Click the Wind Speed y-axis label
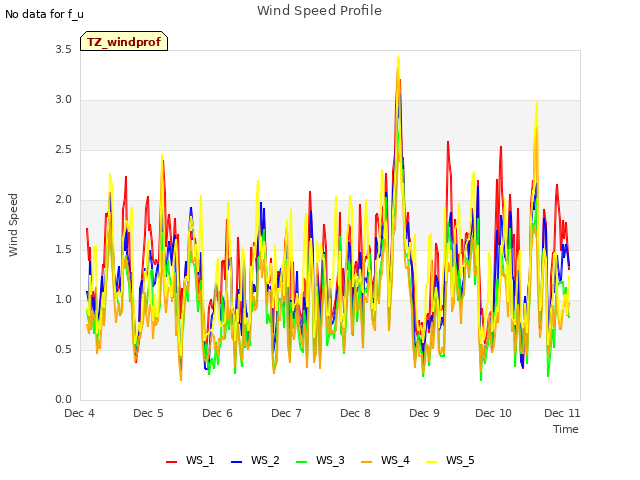 click(13, 225)
